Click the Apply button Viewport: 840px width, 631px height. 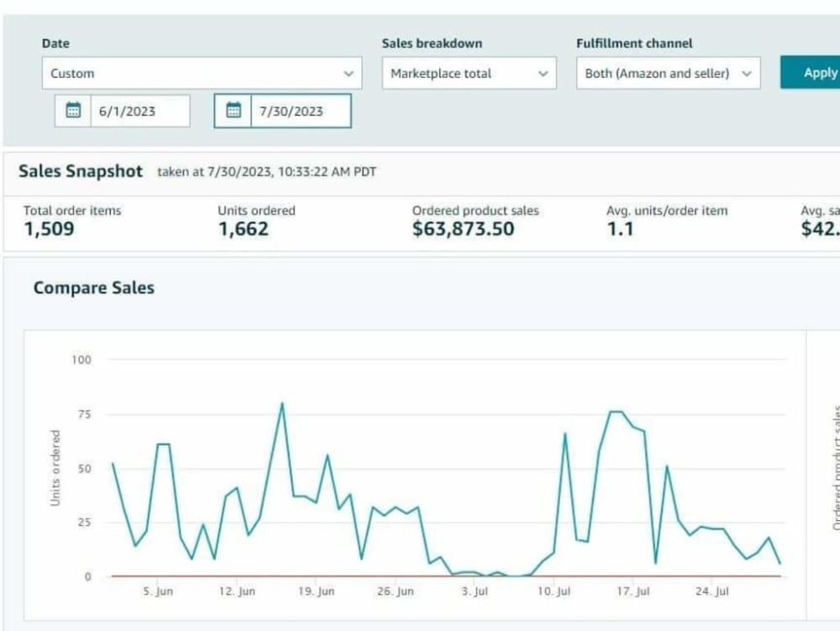coord(810,72)
